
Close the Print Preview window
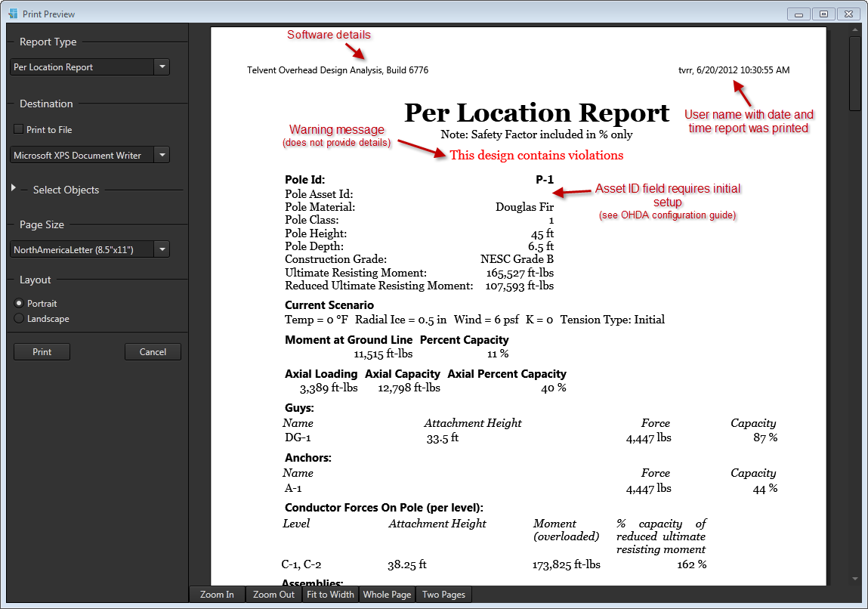pyautogui.click(x=848, y=14)
